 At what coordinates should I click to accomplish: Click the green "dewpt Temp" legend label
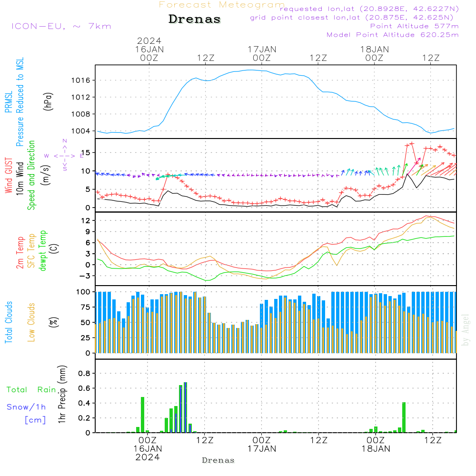(x=42, y=250)
